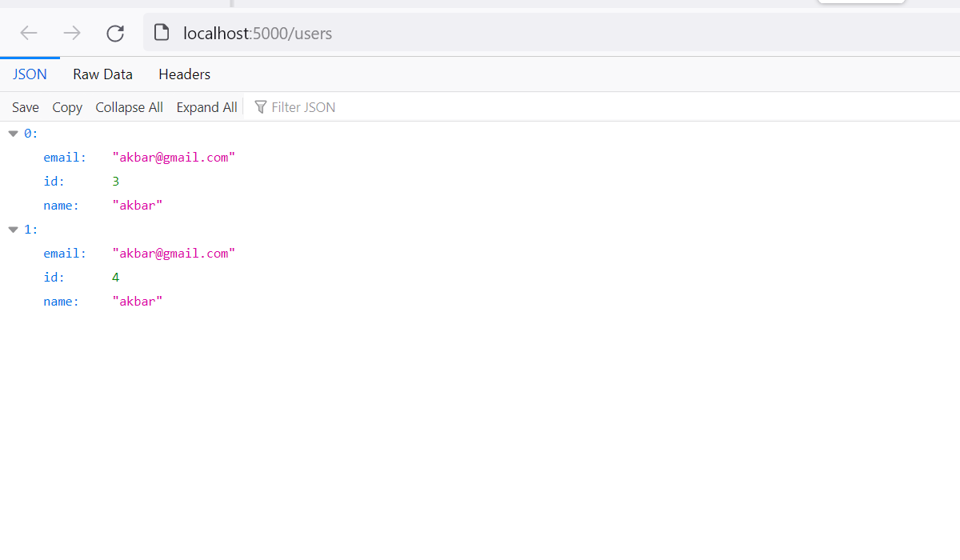Reload the localhost users page
The width and height of the screenshot is (960, 560).
click(x=115, y=33)
